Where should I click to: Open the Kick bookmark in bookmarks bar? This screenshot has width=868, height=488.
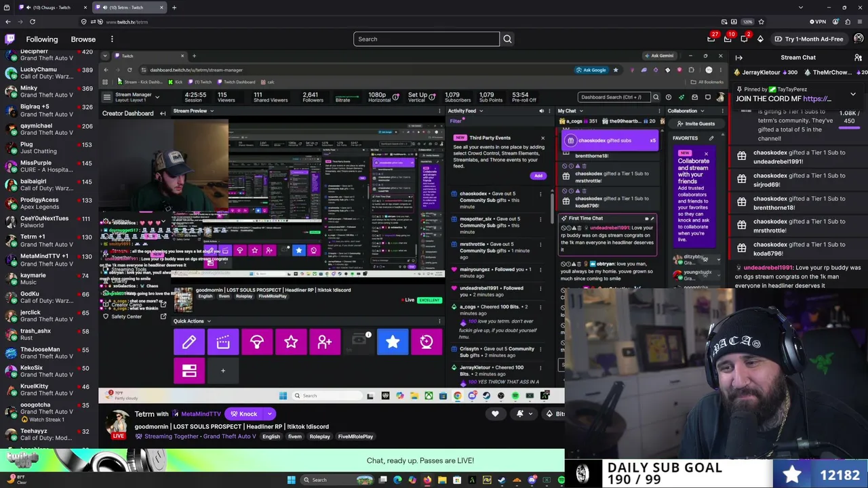pos(176,82)
